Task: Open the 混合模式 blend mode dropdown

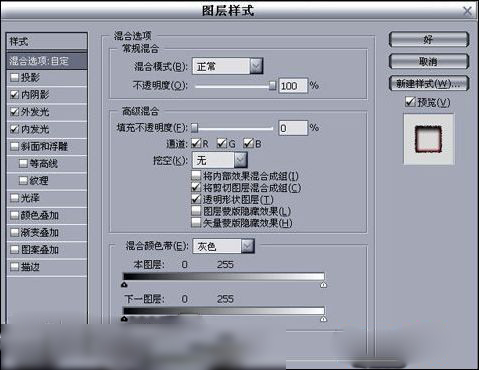Action: pos(256,66)
